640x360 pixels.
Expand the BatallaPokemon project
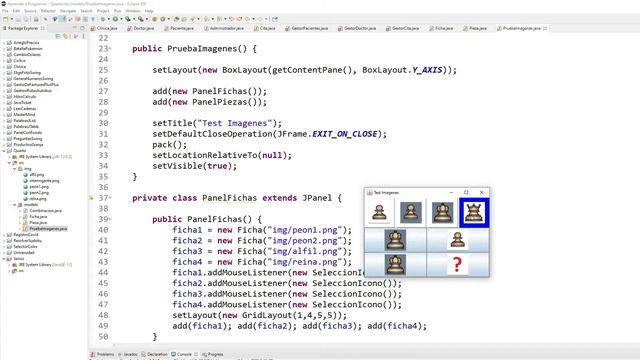(4, 49)
